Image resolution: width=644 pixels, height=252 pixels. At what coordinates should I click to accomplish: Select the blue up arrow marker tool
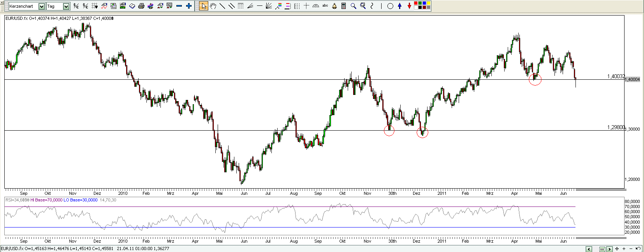pyautogui.click(x=399, y=6)
